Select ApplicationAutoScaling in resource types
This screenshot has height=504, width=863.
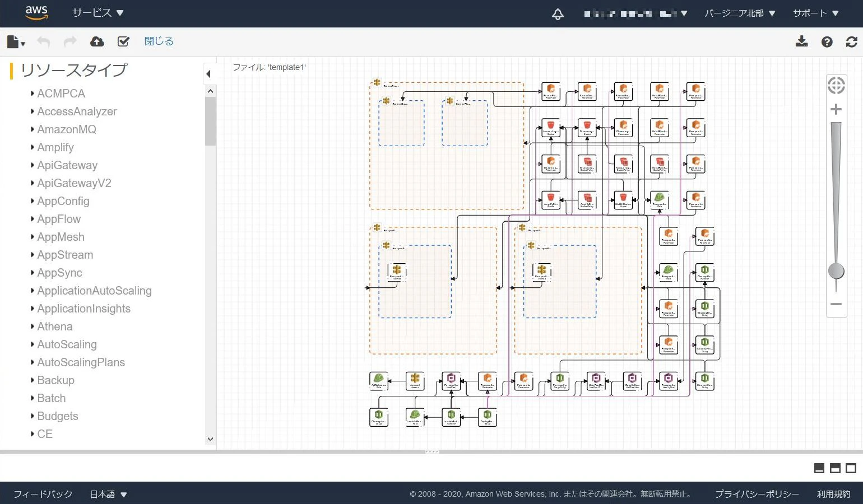tap(94, 291)
